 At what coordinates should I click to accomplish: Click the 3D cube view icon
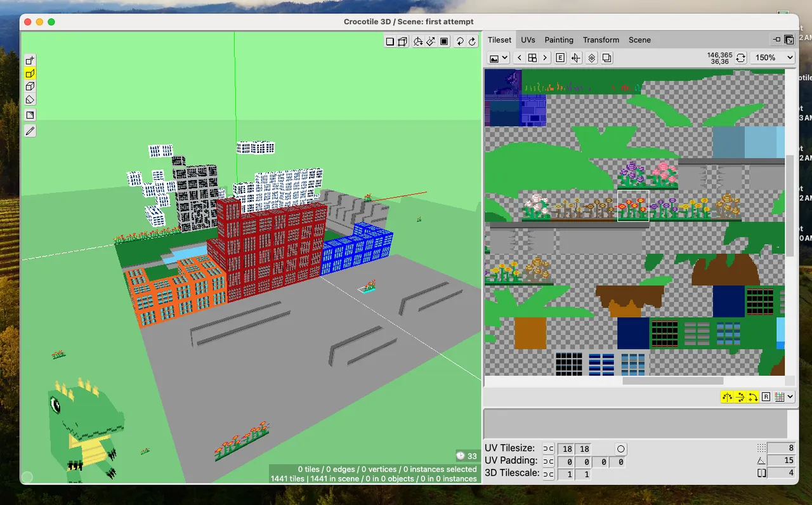tap(402, 42)
